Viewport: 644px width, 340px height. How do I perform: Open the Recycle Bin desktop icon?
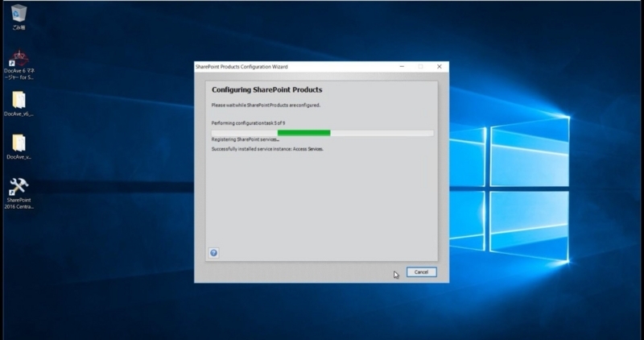18,17
